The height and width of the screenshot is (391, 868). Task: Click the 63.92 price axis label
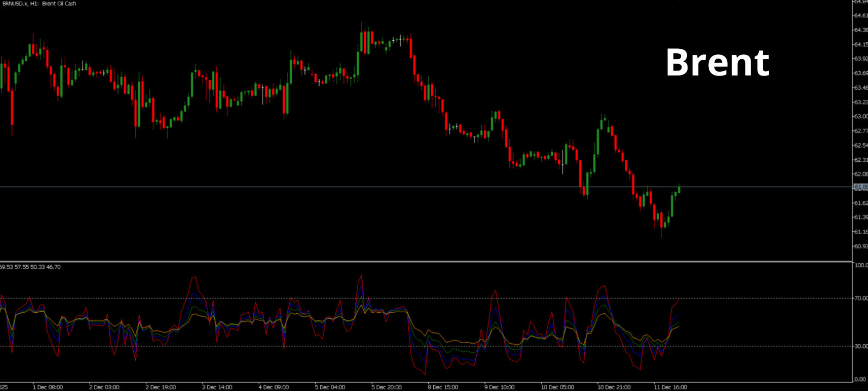coord(861,59)
